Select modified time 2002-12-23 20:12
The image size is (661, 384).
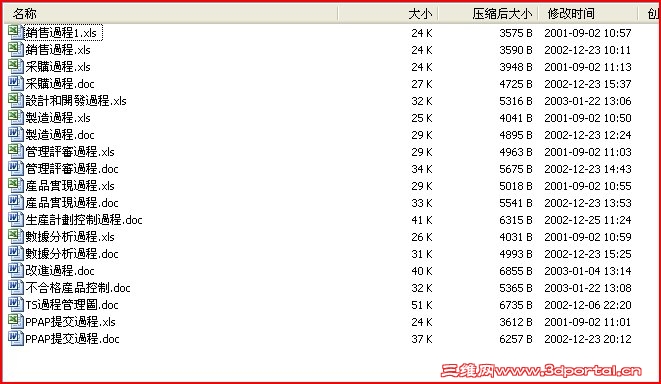(588, 339)
